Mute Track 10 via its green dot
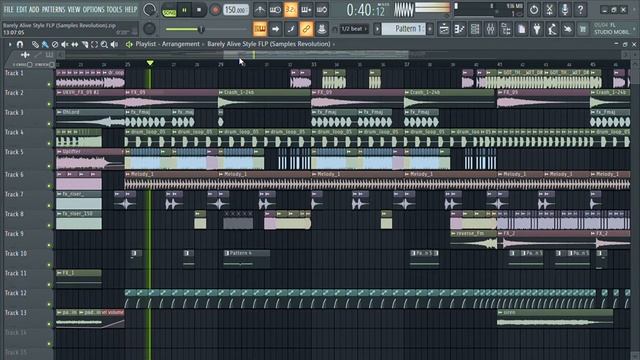The width and height of the screenshot is (640, 360). [49, 265]
